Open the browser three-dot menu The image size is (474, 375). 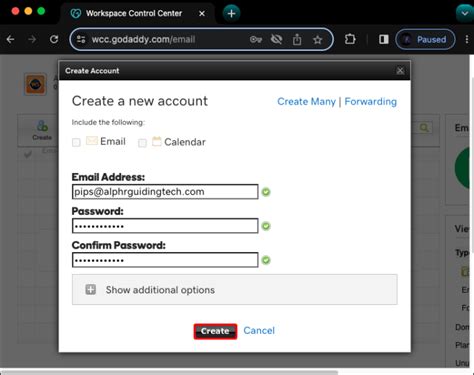(467, 40)
